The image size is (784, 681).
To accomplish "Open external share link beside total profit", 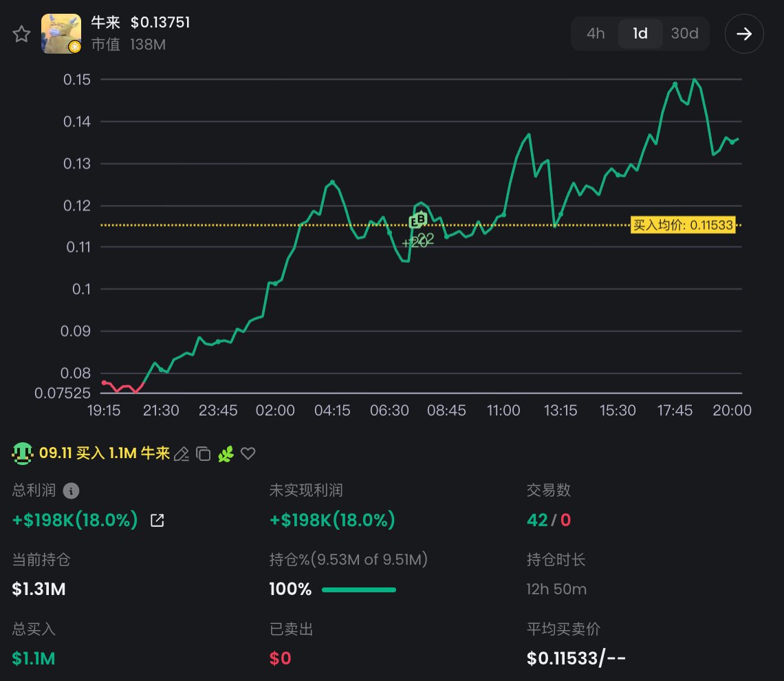I will 157,521.
